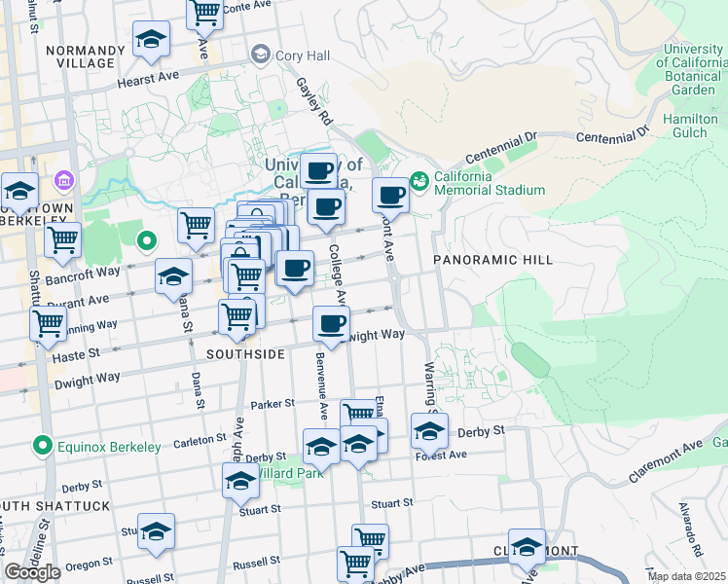Open the Google logo link
The width and height of the screenshot is (728, 584).
pos(32,573)
